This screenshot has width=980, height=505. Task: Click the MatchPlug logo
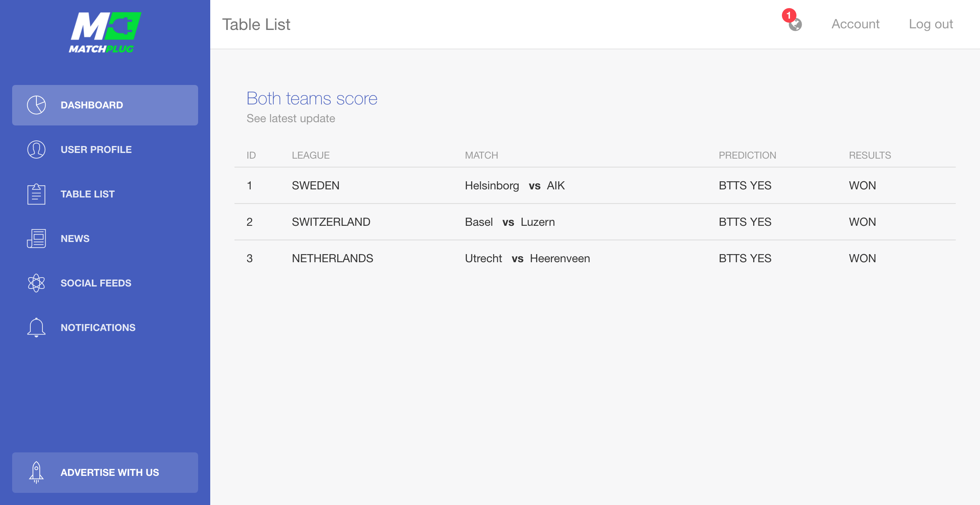tap(105, 33)
